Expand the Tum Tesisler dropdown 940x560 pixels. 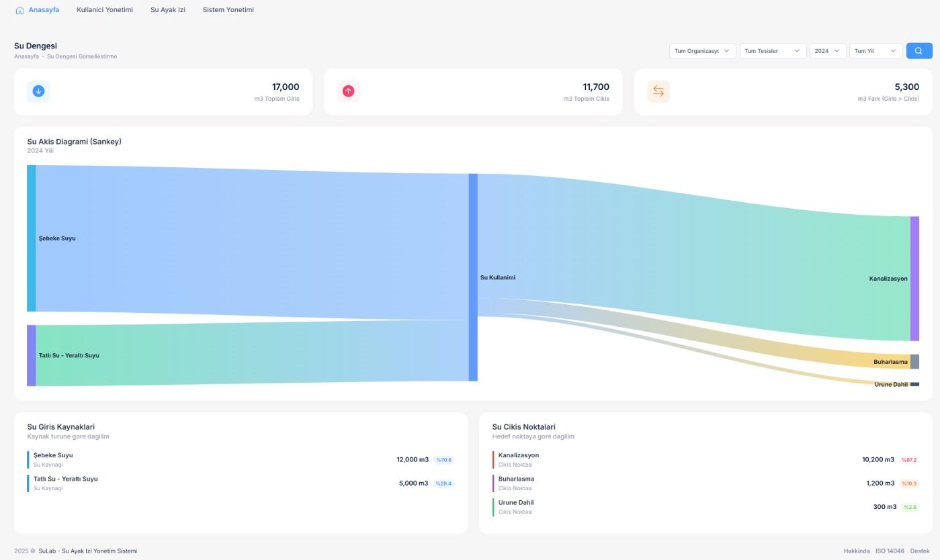pyautogui.click(x=773, y=51)
